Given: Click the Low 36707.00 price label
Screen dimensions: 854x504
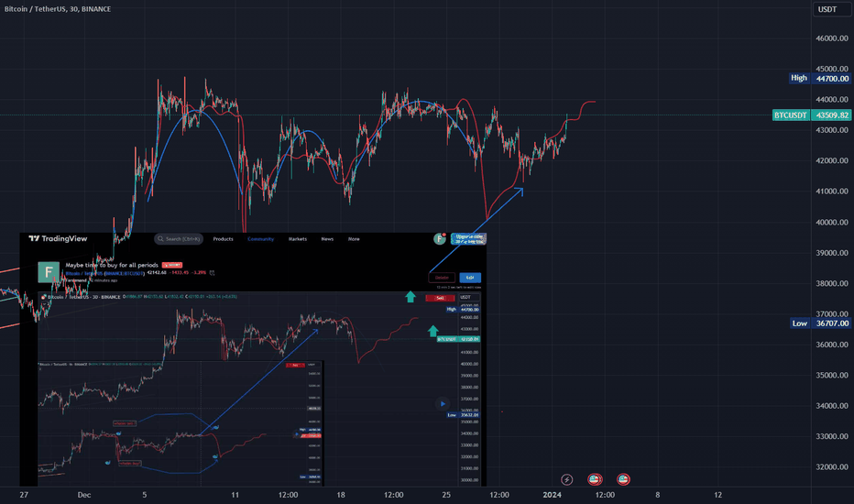Looking at the screenshot, I should (x=820, y=323).
